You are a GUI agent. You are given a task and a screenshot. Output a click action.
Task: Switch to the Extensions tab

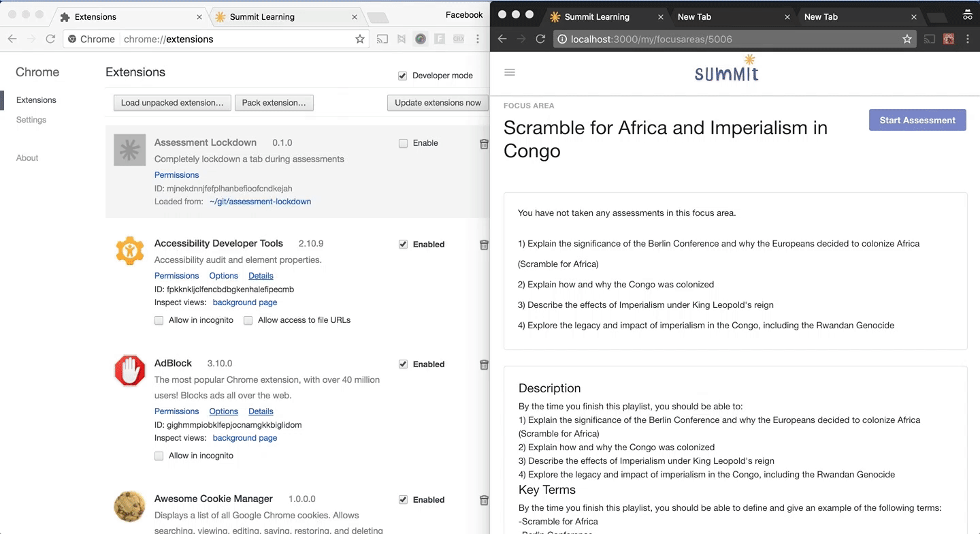tap(129, 16)
